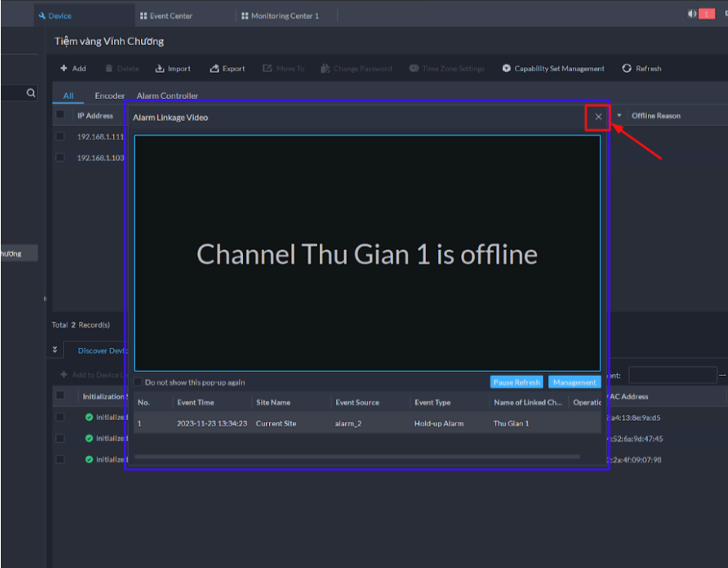
Task: Select the All device filter tab
Action: click(x=68, y=96)
